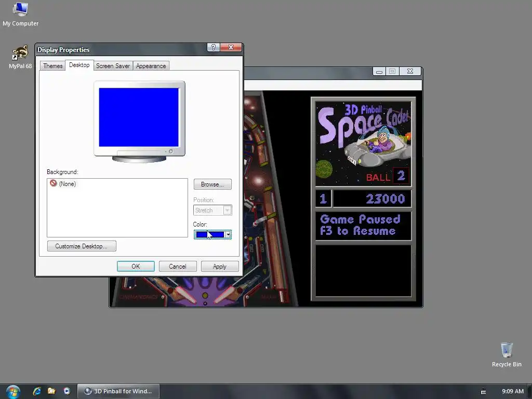The height and width of the screenshot is (399, 532).
Task: Click the help question mark in Display Properties
Action: 214,47
